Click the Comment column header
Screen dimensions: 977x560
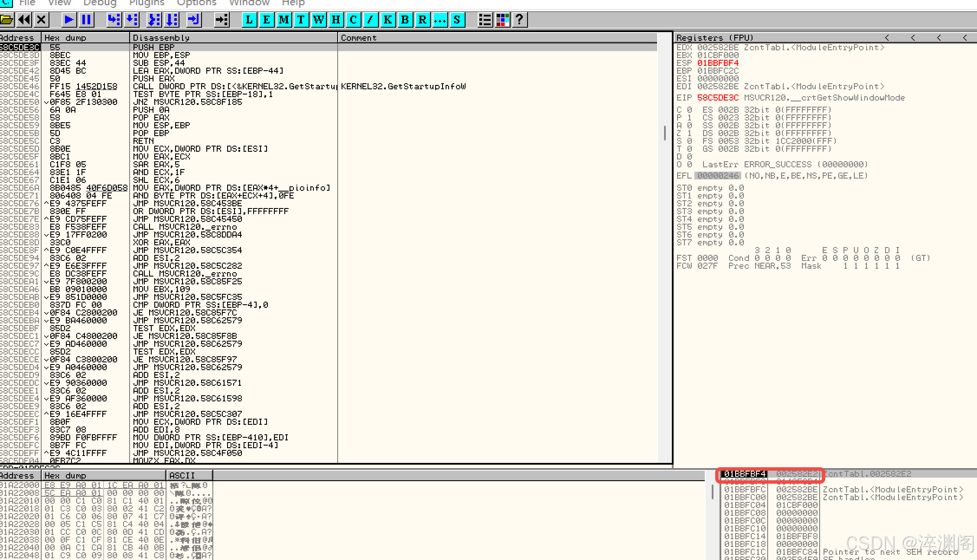coord(358,38)
